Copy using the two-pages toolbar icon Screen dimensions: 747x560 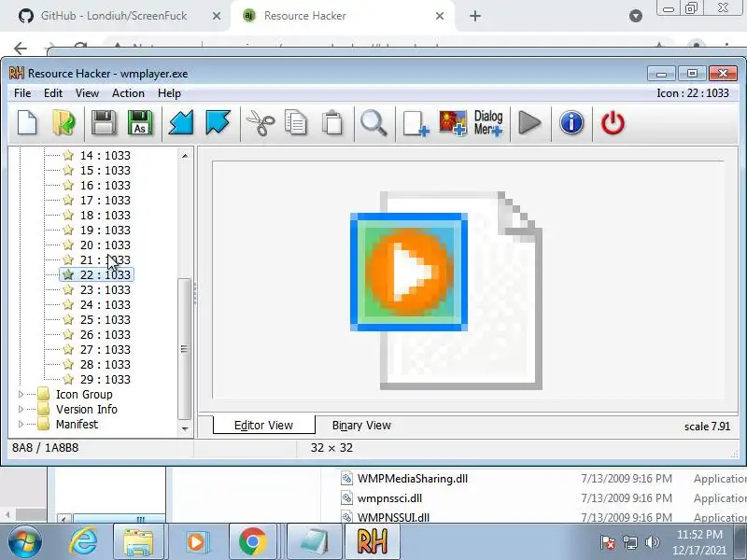point(296,123)
